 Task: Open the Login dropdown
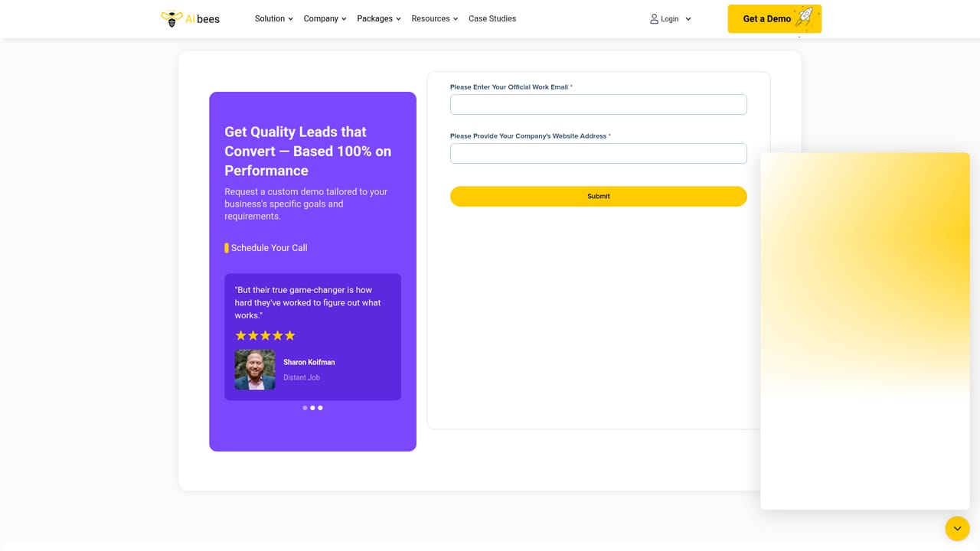tap(671, 18)
